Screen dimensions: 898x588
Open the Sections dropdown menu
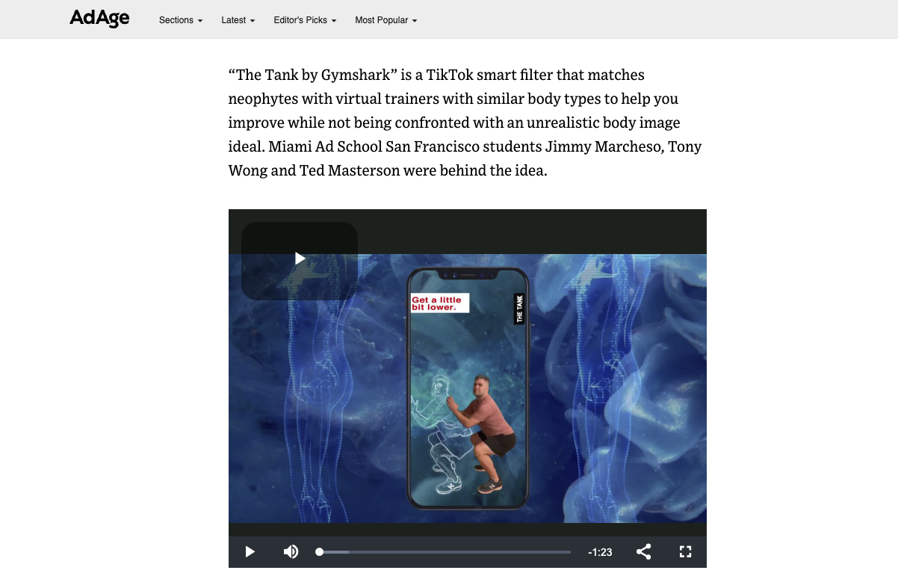tap(181, 20)
